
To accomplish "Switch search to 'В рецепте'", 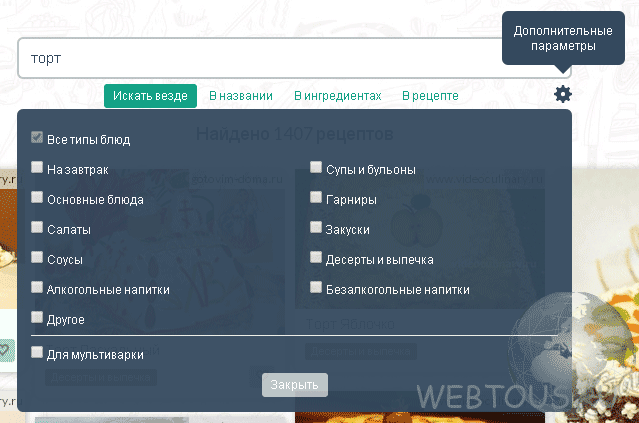I will coord(430,96).
